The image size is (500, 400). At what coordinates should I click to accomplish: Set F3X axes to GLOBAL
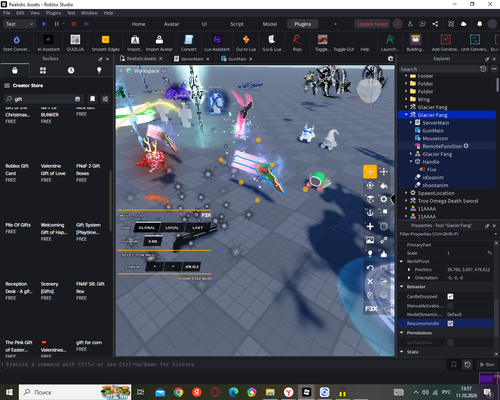pyautogui.click(x=147, y=228)
